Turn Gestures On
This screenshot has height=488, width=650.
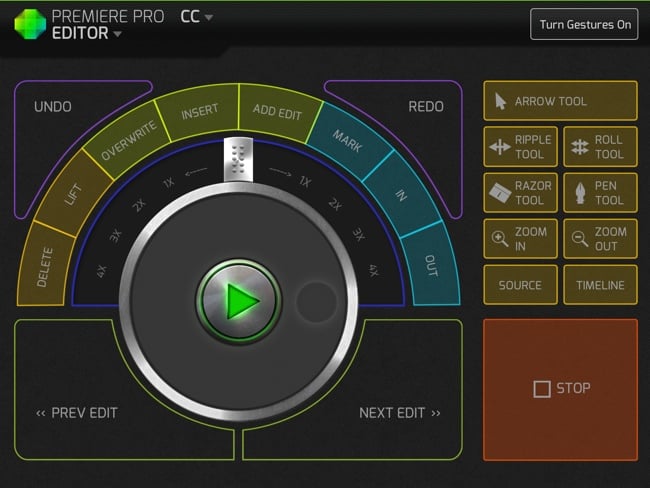tap(584, 24)
